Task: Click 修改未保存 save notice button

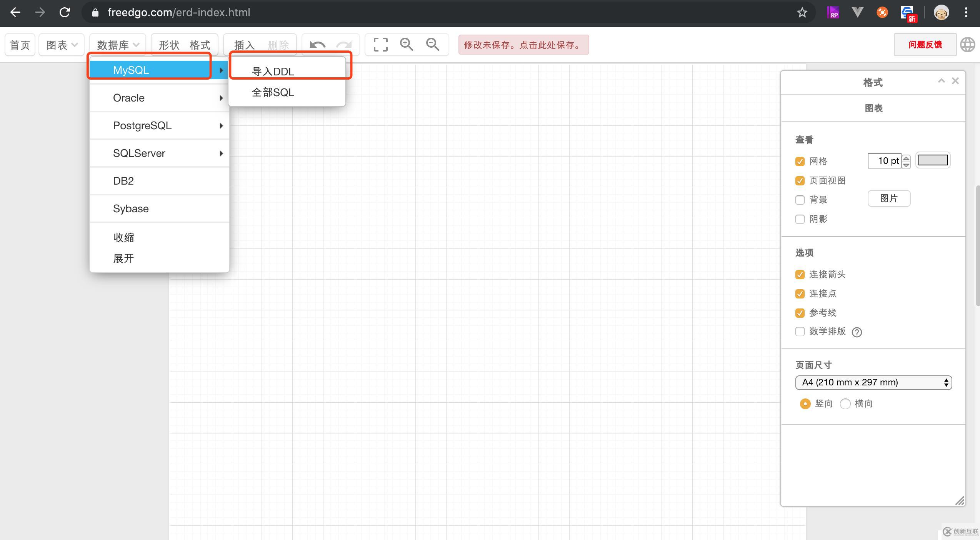Action: 523,45
